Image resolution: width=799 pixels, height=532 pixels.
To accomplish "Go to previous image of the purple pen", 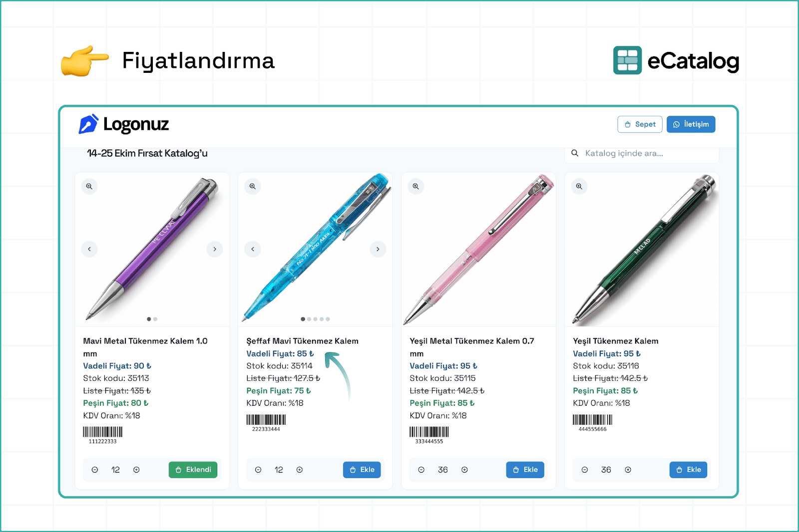I will tap(89, 249).
